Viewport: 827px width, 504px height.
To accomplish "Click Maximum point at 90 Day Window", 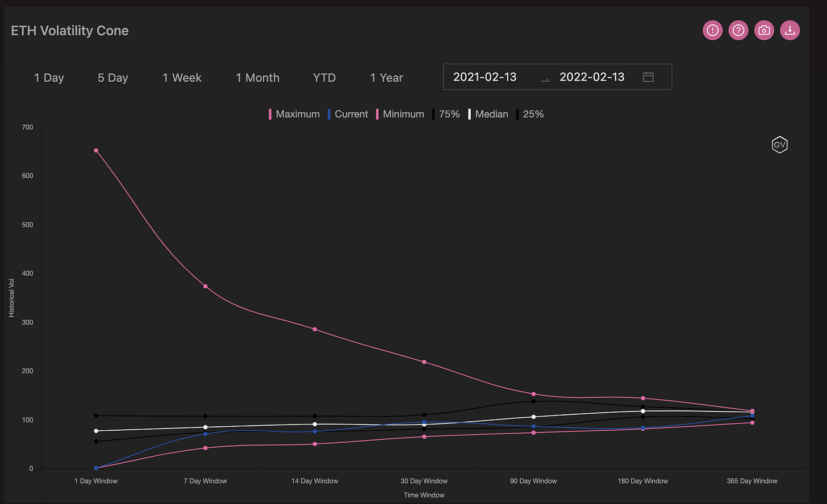I will 533,394.
